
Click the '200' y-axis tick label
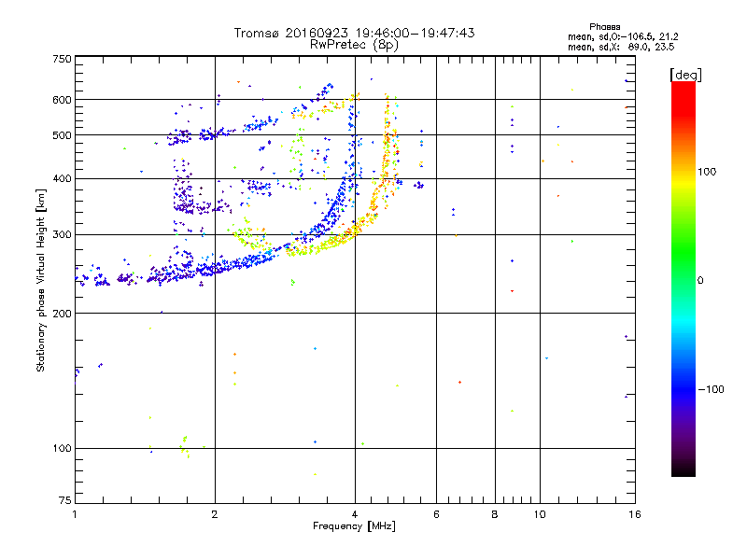62,313
